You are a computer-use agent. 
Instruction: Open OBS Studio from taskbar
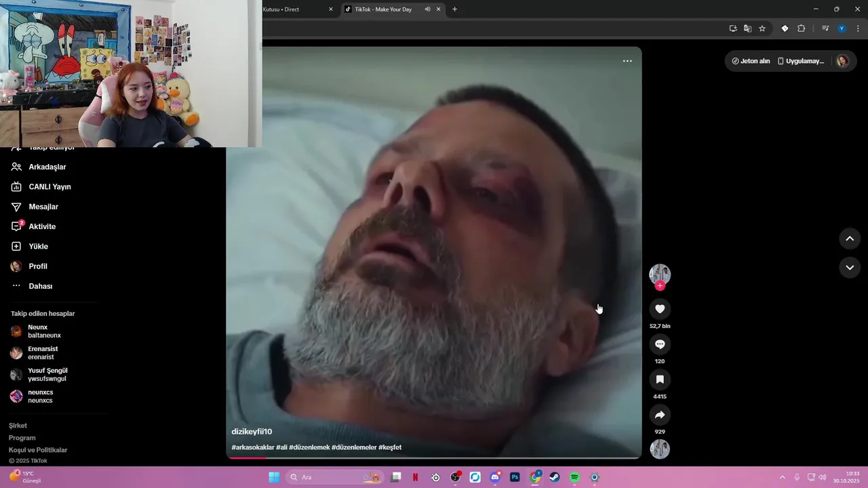coord(456,477)
